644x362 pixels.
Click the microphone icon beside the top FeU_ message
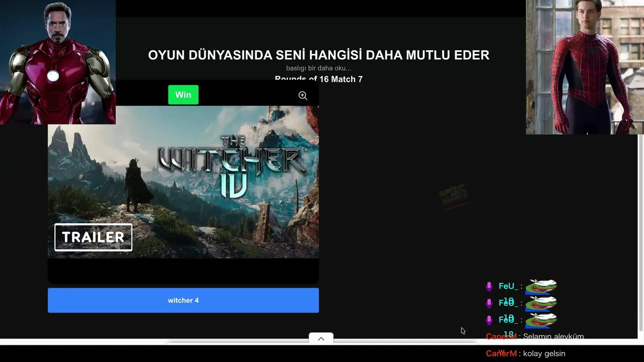(x=489, y=286)
